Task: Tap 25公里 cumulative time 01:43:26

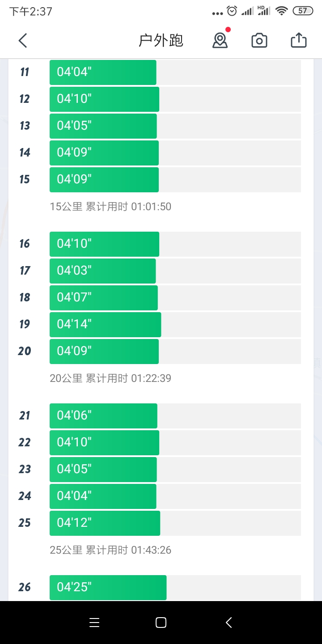Action: click(x=110, y=550)
